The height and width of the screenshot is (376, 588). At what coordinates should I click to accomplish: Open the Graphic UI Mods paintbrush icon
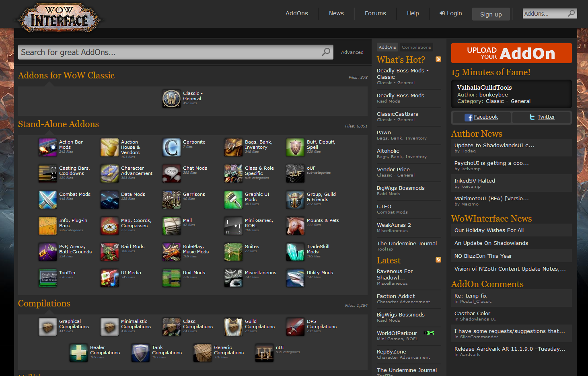tap(233, 199)
